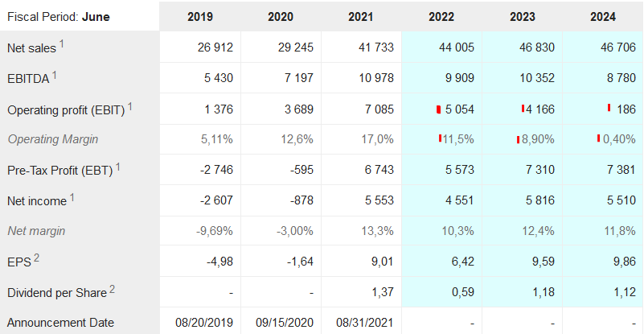The image size is (644, 334).
Task: Click the Fiscal Period June header label
Action: (x=59, y=17)
